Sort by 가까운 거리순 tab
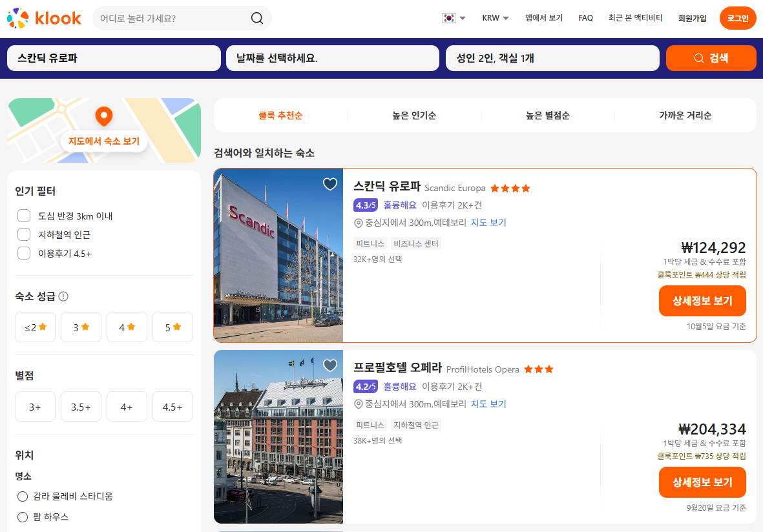This screenshot has height=532, width=763. pos(685,116)
